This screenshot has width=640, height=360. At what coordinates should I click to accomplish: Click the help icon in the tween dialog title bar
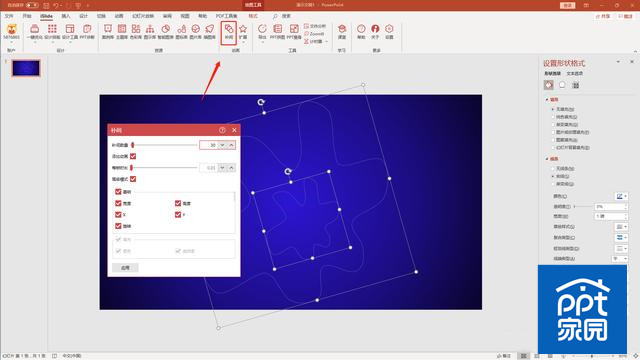222,130
